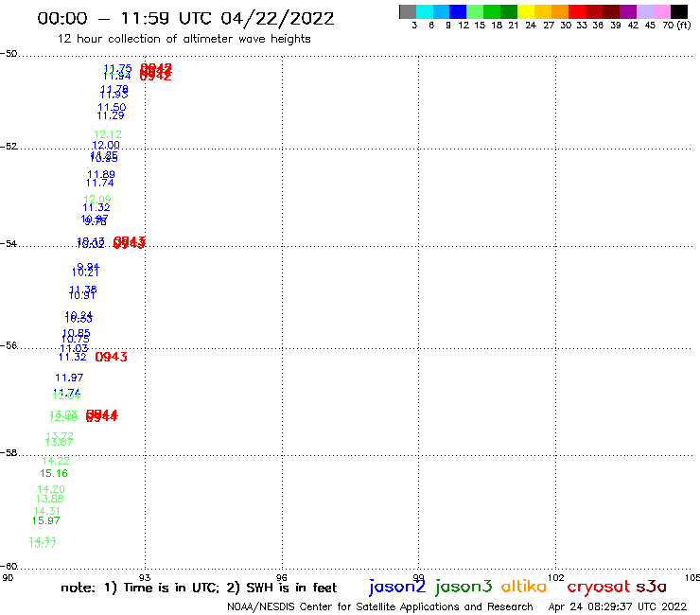Click the green value '14.31'
The width and height of the screenshot is (700, 615).
point(46,511)
